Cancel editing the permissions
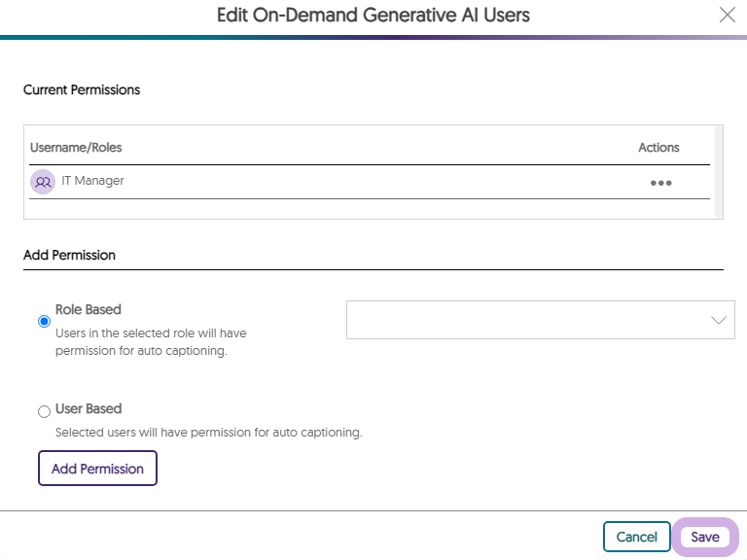 tap(636, 537)
